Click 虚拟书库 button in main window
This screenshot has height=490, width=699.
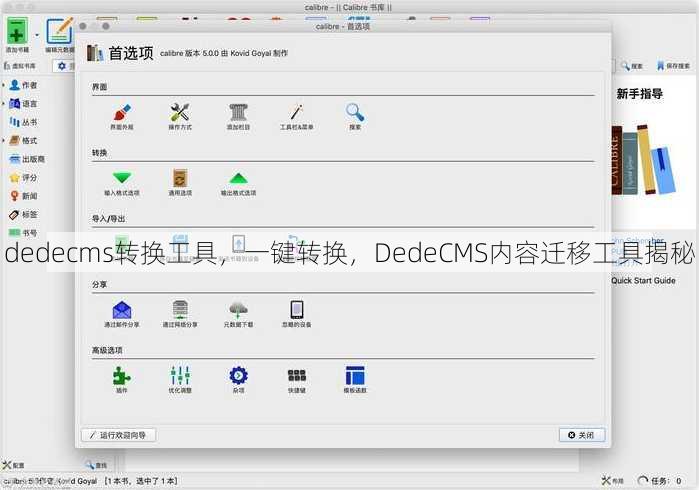click(x=20, y=66)
